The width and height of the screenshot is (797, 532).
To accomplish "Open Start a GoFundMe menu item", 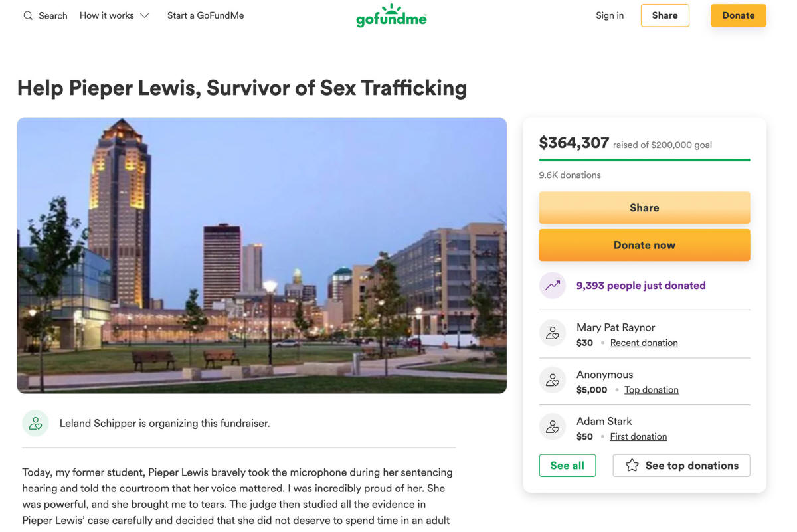I will (x=205, y=15).
